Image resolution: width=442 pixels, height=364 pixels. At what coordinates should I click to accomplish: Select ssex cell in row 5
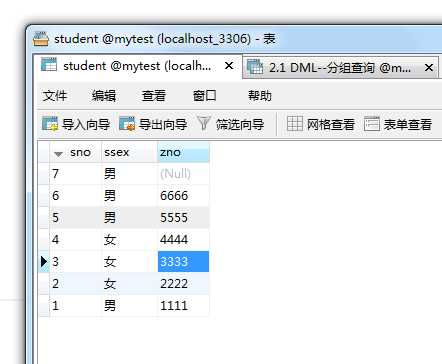(x=129, y=218)
